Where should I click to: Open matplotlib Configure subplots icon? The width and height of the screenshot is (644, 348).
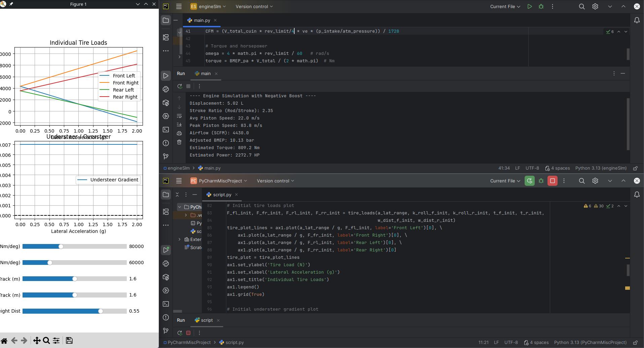56,341
